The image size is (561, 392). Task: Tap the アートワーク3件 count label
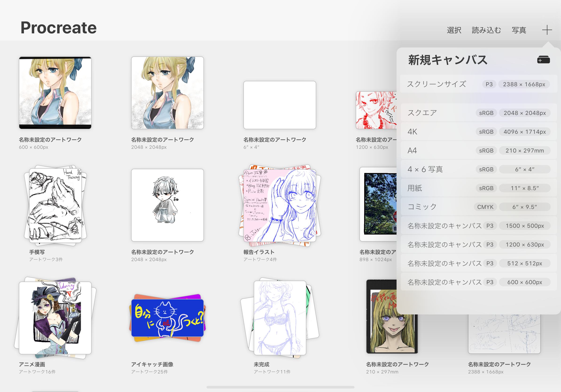[46, 259]
